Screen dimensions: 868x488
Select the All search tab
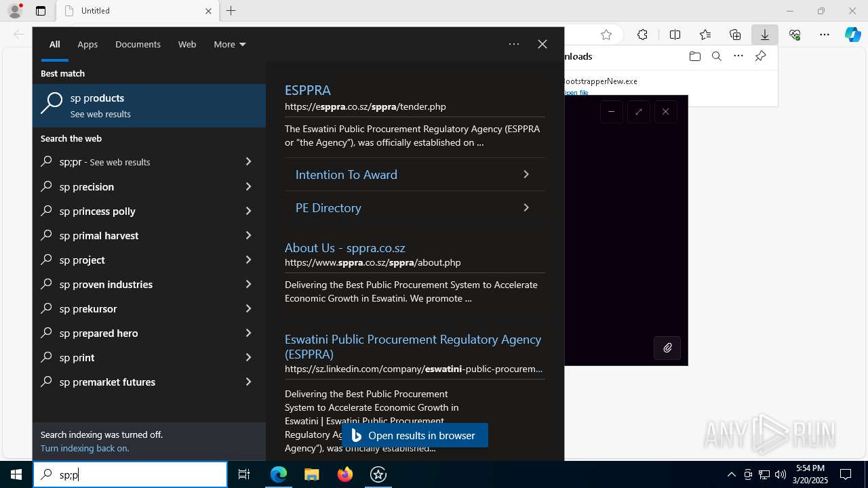pos(55,44)
